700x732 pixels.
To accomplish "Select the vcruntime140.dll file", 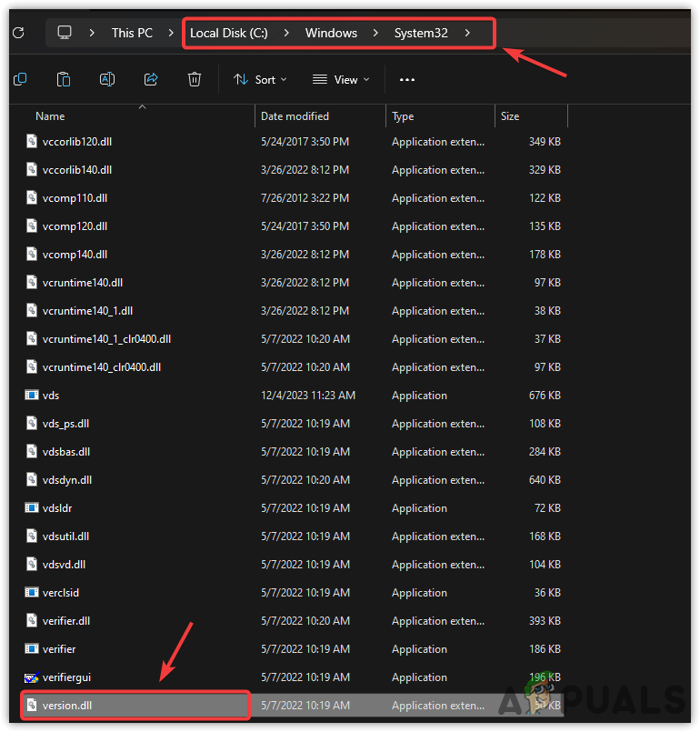I will [x=82, y=283].
